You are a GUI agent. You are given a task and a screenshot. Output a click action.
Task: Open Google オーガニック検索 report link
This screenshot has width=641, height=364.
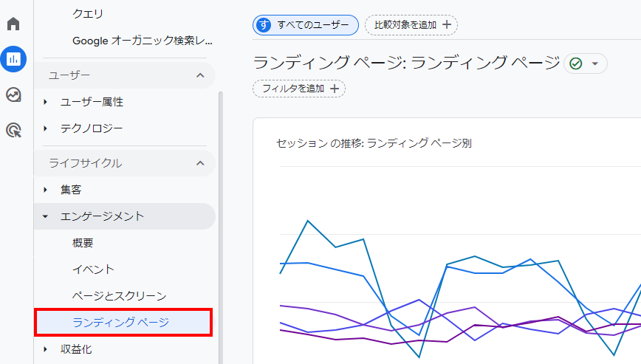(143, 41)
